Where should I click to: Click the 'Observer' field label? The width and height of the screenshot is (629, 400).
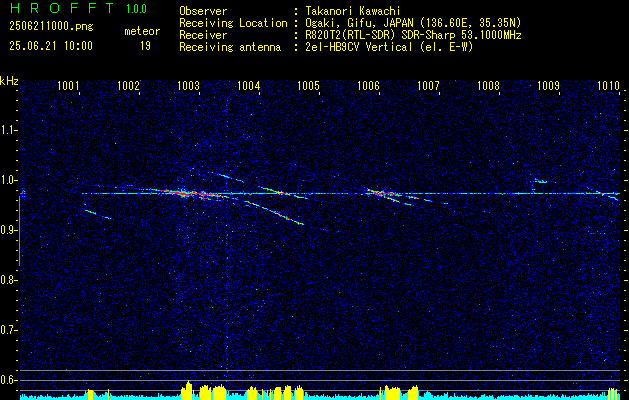(203, 11)
